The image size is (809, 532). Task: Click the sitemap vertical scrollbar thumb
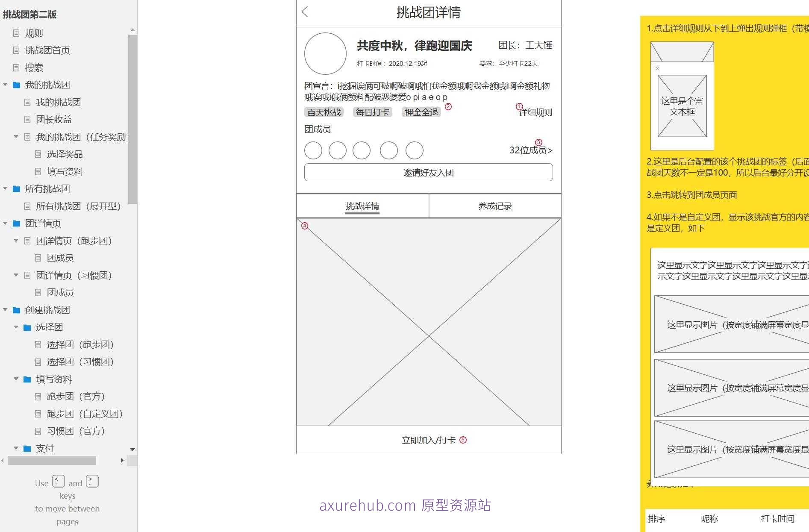[x=132, y=120]
